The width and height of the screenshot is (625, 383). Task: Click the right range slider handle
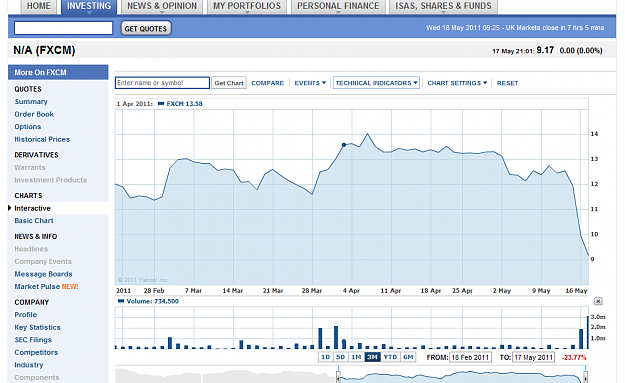(x=586, y=376)
